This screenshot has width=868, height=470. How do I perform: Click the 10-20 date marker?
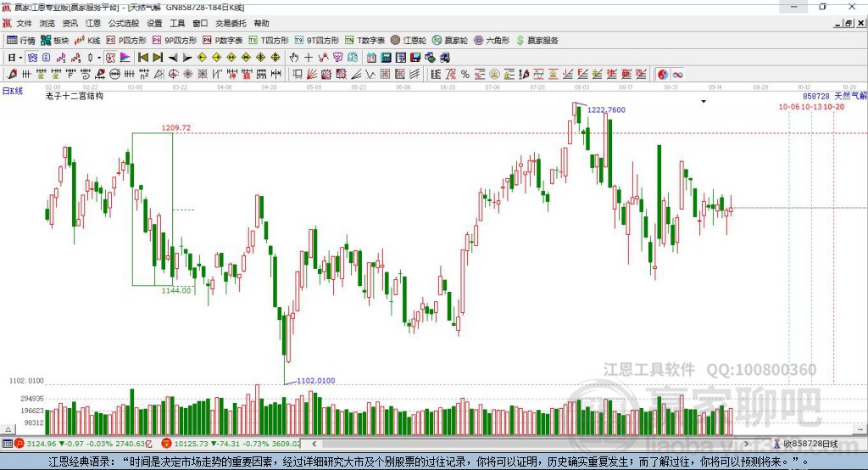click(834, 106)
